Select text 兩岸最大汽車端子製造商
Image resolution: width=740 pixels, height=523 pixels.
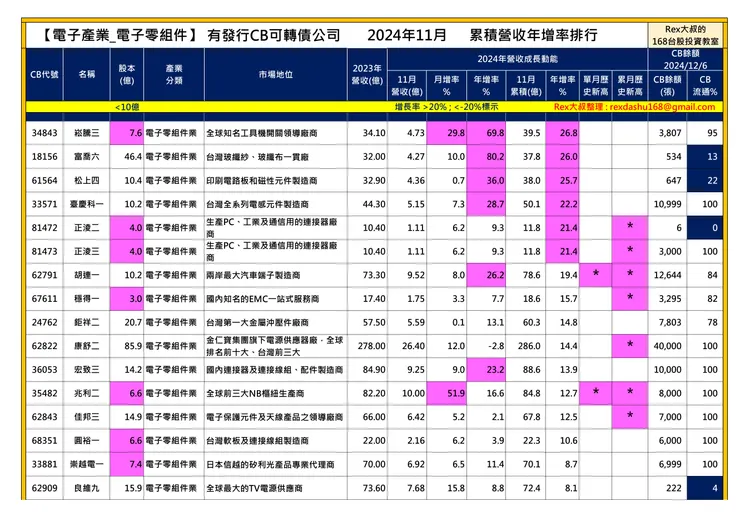coord(253,275)
